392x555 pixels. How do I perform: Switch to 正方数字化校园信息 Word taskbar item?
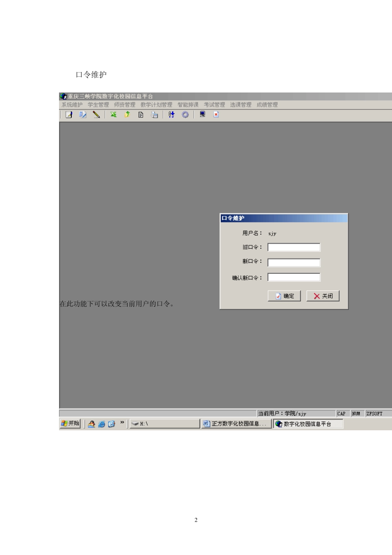[x=236, y=424]
